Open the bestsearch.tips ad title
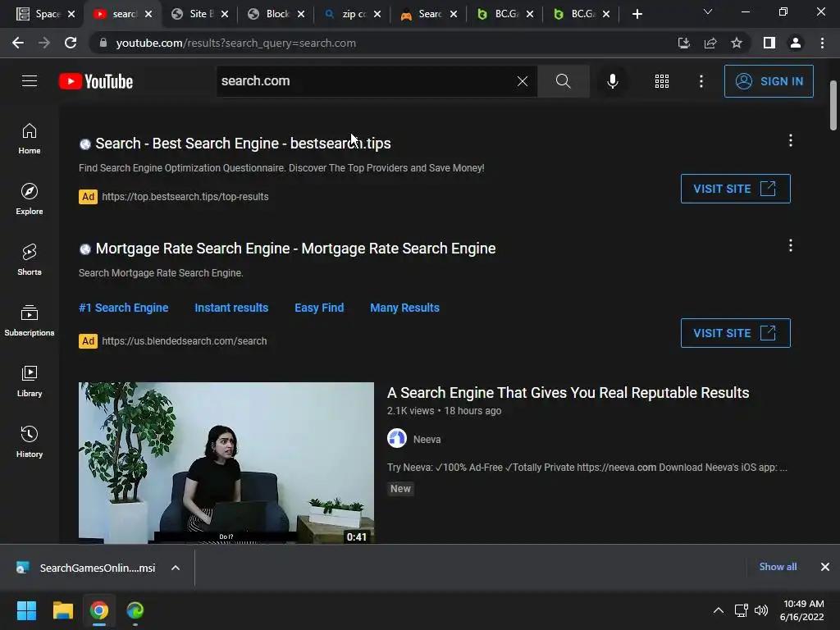 click(x=243, y=144)
